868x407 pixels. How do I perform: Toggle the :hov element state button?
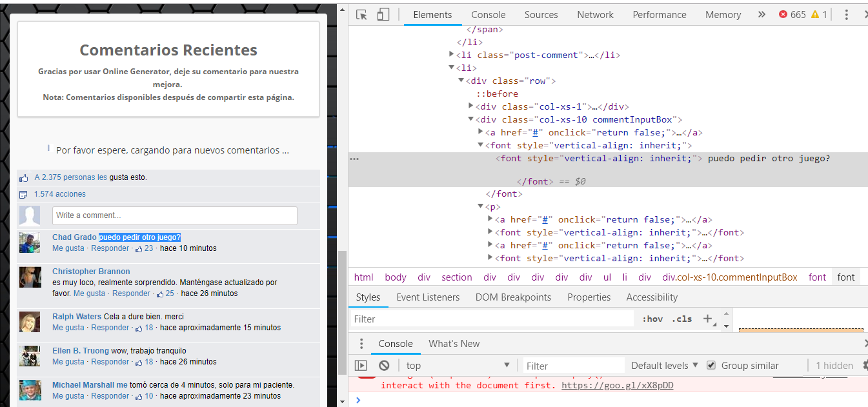[652, 319]
